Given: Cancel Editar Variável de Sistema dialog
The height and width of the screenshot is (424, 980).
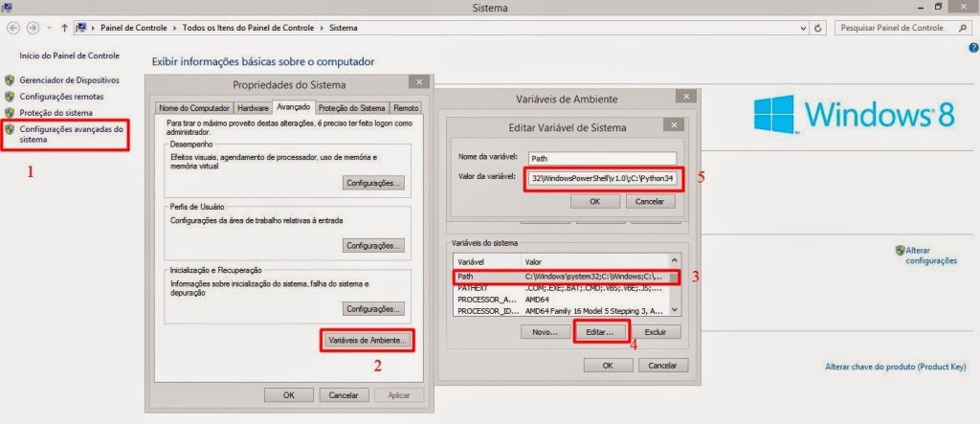Looking at the screenshot, I should pyautogui.click(x=650, y=201).
